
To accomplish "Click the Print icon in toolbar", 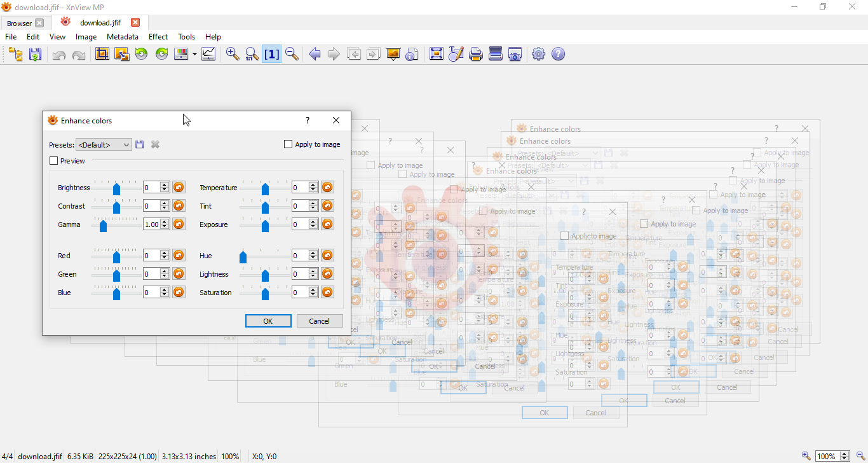I will coord(476,54).
